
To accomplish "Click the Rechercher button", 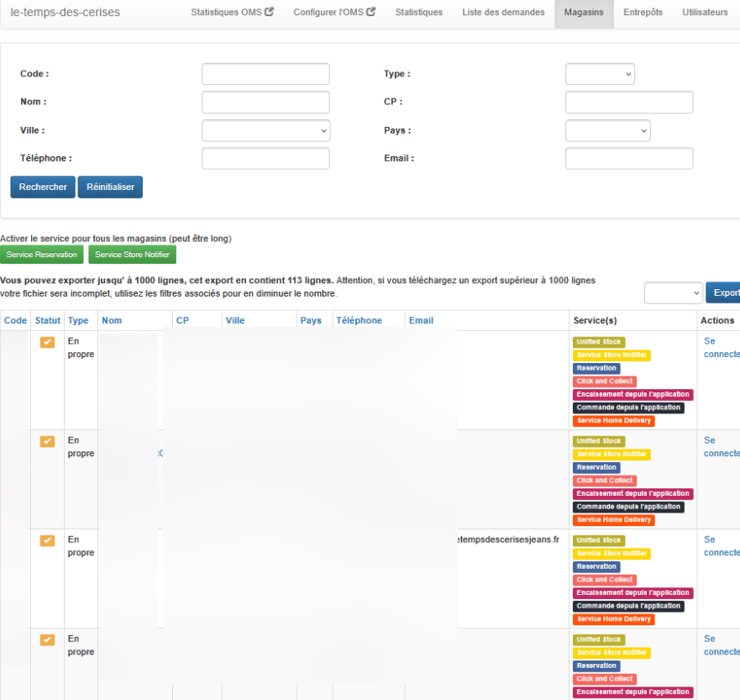I will click(x=43, y=187).
